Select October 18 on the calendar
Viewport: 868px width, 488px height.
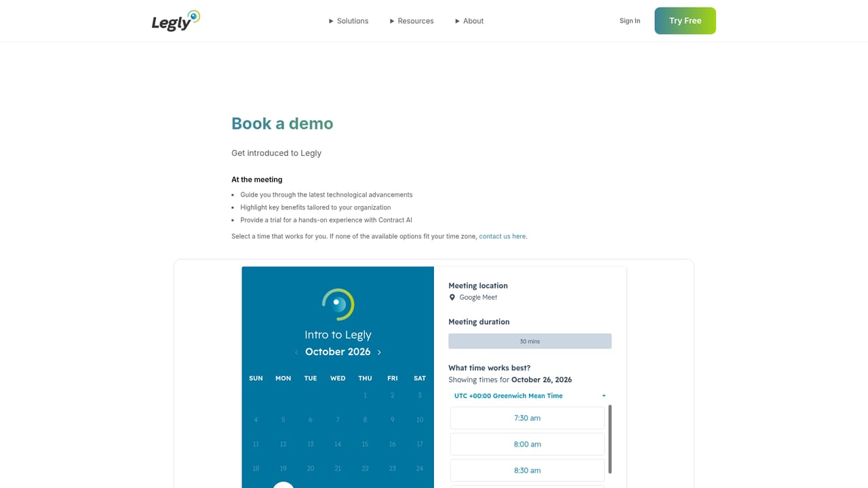pos(256,468)
